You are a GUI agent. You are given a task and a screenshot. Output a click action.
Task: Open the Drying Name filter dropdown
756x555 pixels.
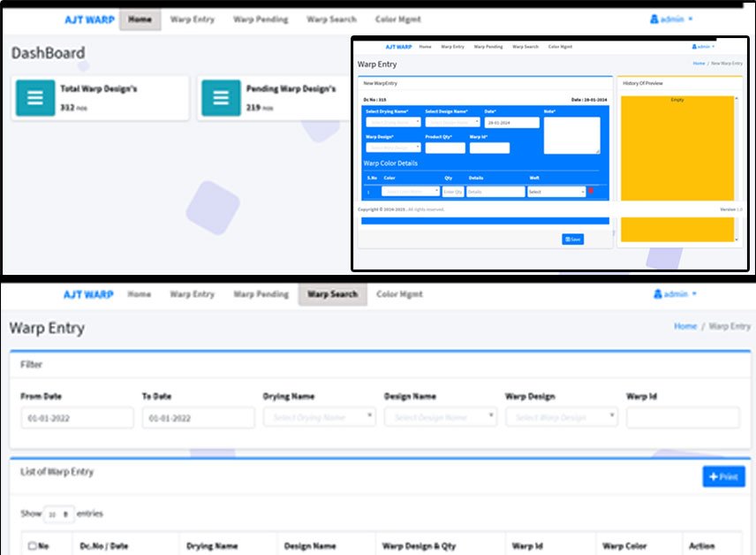tap(319, 417)
